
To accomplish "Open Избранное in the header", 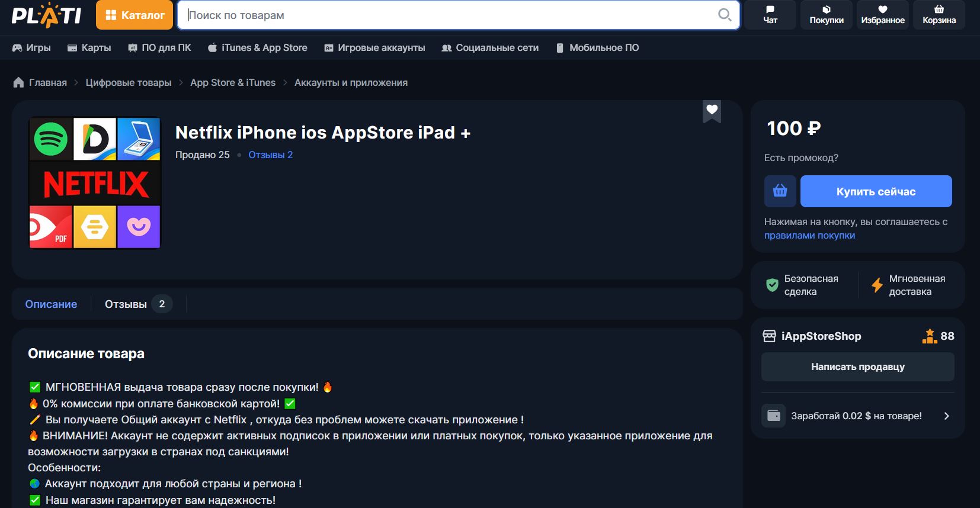I will point(883,15).
